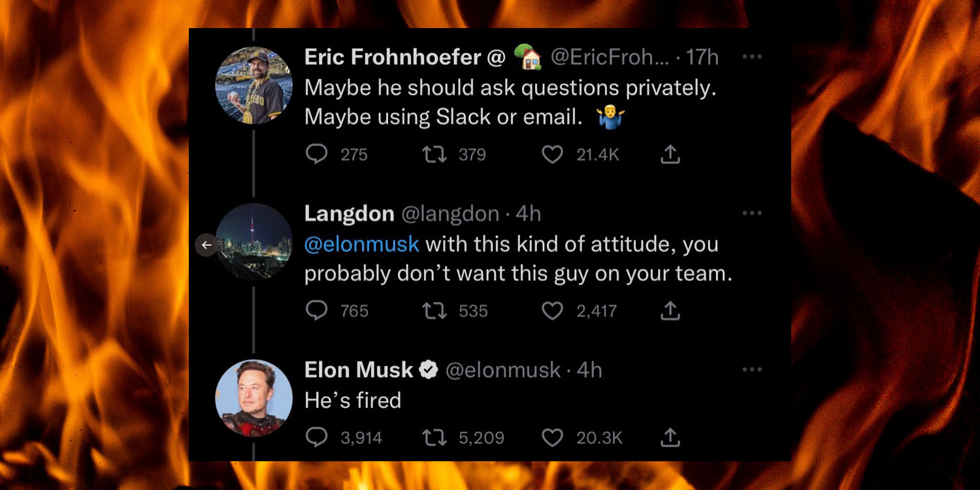Viewport: 980px width, 490px height.
Task: Click the reply icon on Langdon's tweet
Action: click(318, 311)
